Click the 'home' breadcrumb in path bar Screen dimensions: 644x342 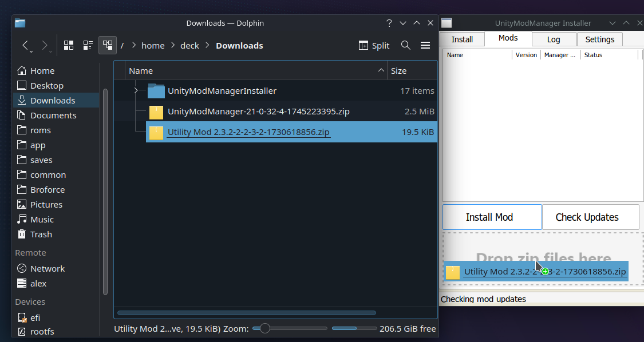[153, 46]
